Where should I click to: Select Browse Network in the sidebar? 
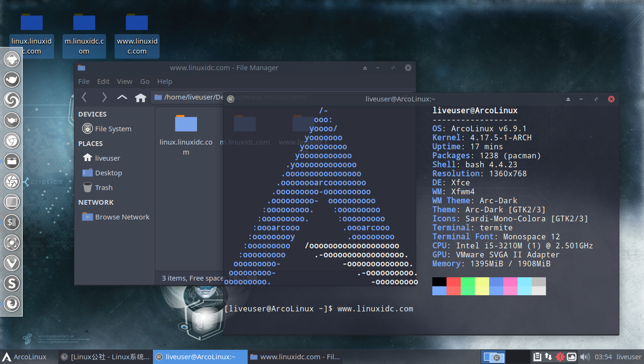116,217
